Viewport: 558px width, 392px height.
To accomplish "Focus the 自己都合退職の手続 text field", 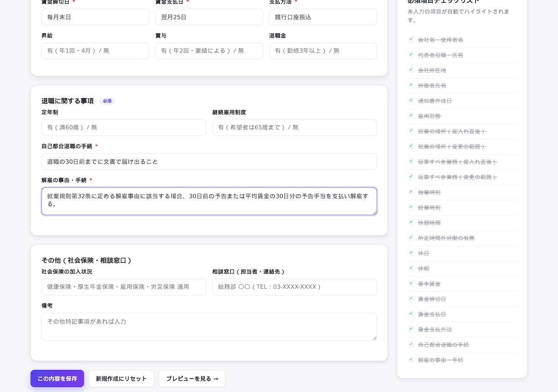I will (x=209, y=161).
